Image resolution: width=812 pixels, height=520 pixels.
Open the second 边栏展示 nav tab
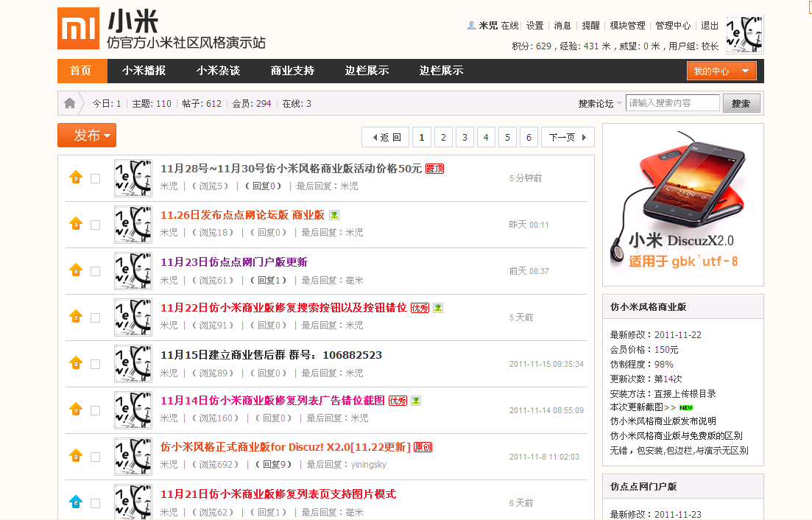(x=441, y=71)
